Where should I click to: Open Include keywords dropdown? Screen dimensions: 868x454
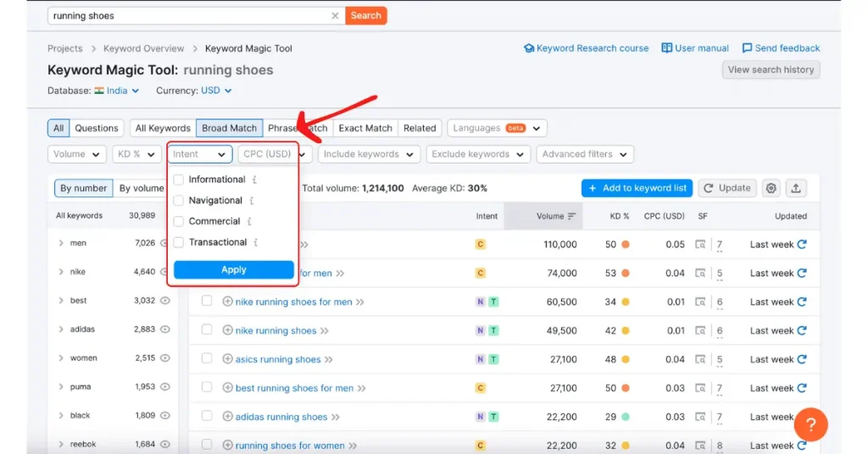coord(369,154)
